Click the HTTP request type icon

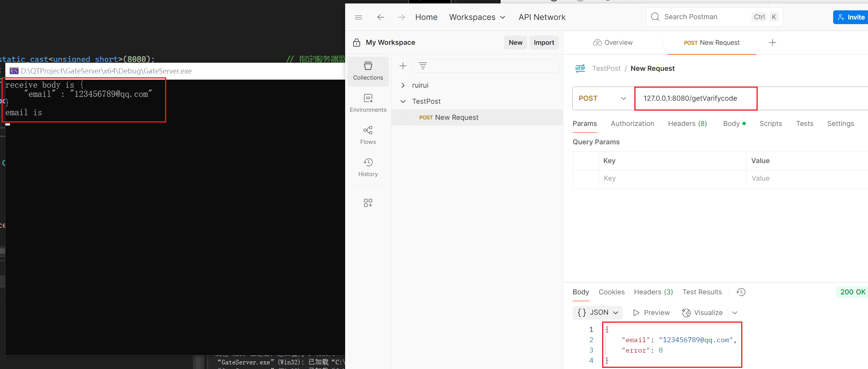[580, 69]
